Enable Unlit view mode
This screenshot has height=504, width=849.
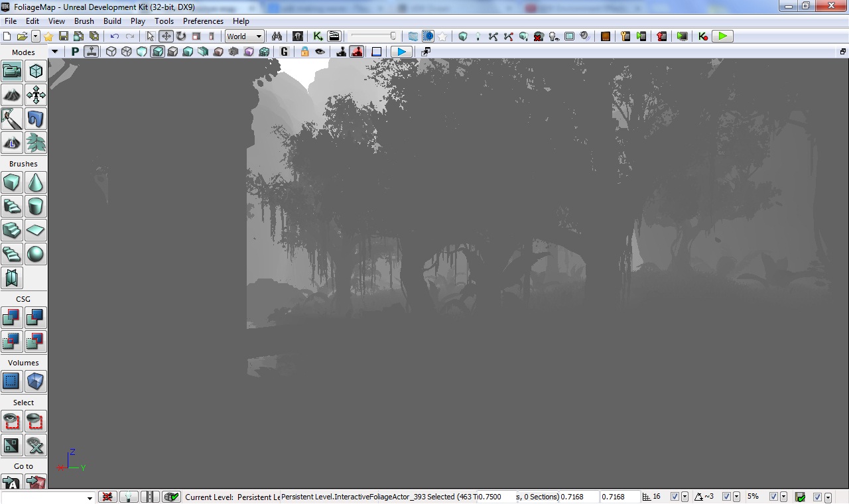pyautogui.click(x=142, y=52)
